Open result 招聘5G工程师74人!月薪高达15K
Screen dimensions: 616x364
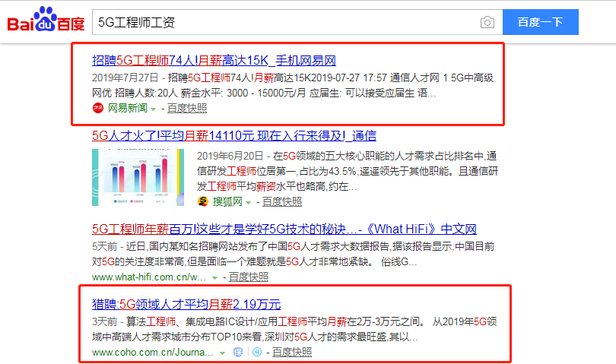click(x=214, y=61)
